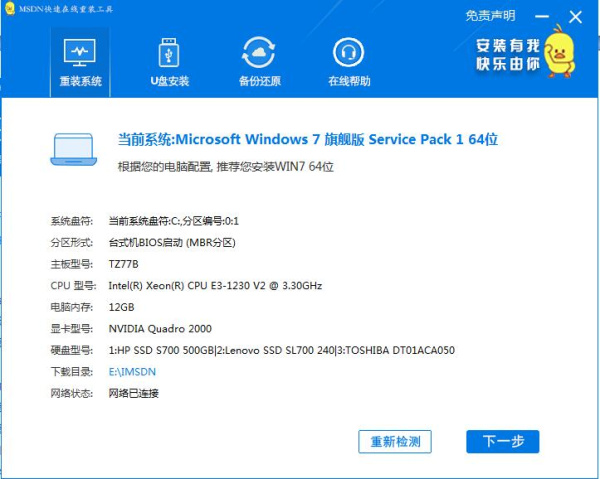Image resolution: width=600 pixels, height=479 pixels.
Task: Click the recommendation text 推荐您安装WIN7 64位
Action: click(x=275, y=167)
